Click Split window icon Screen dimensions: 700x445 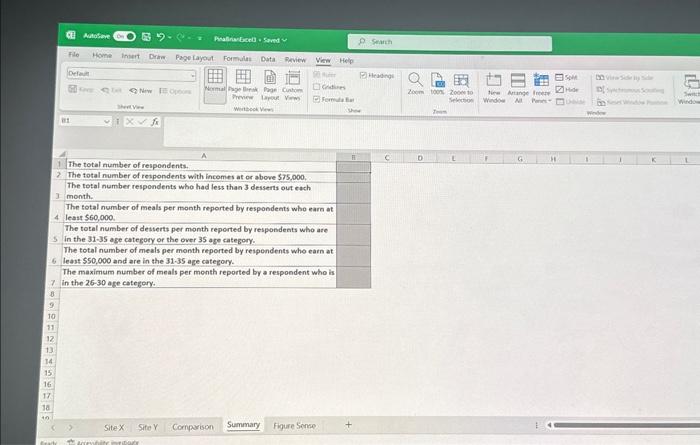click(559, 77)
